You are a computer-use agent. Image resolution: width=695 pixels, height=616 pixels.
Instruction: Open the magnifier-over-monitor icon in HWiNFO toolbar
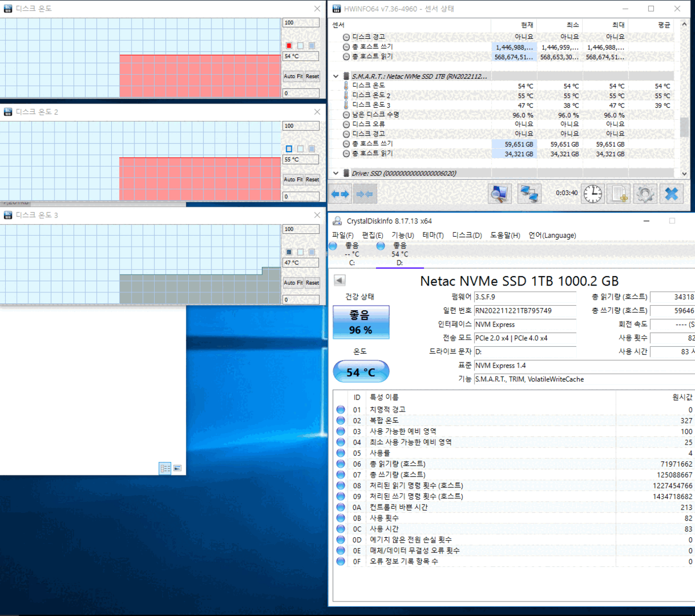(499, 194)
